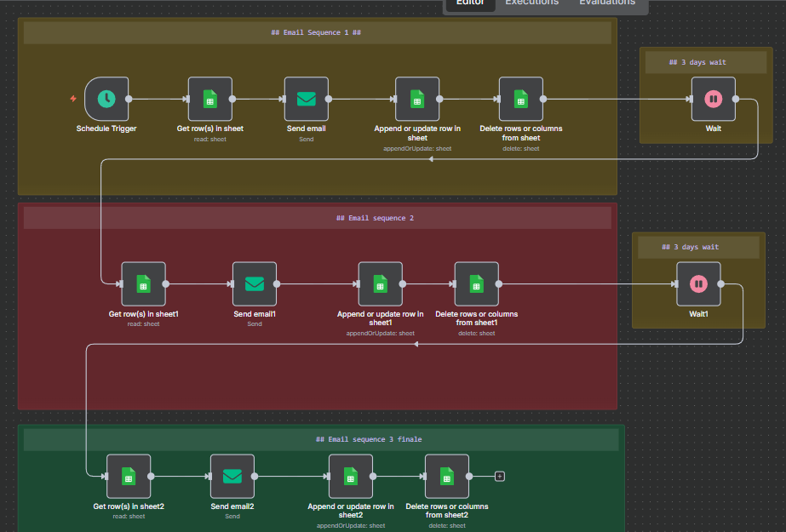This screenshot has width=786, height=532.
Task: Click the Email sequence 3 finale note header
Action: coord(320,439)
